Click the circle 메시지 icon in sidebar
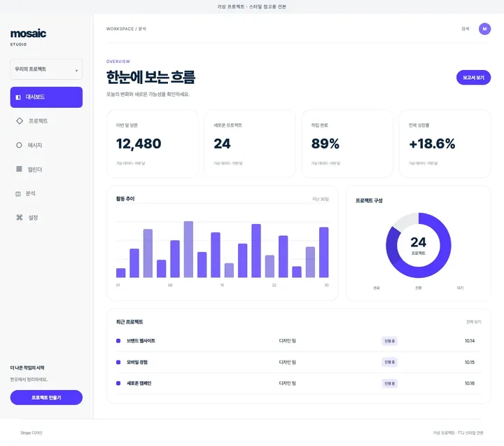The height and width of the screenshot is (446, 504). 20,145
